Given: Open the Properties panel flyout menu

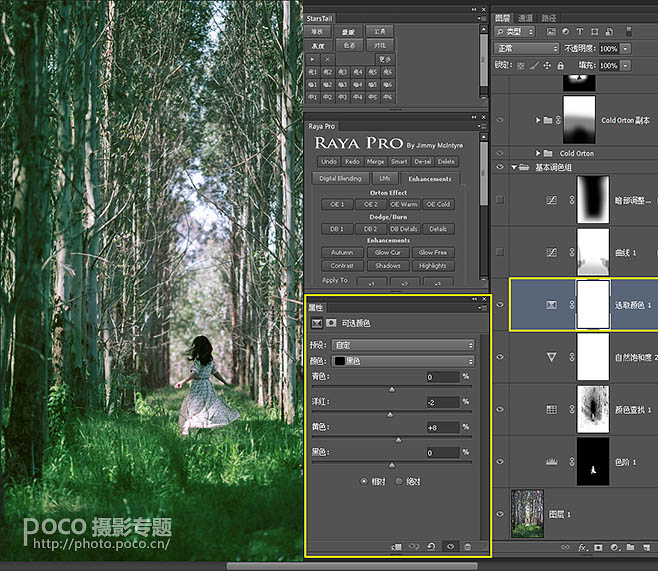Looking at the screenshot, I should coord(481,308).
